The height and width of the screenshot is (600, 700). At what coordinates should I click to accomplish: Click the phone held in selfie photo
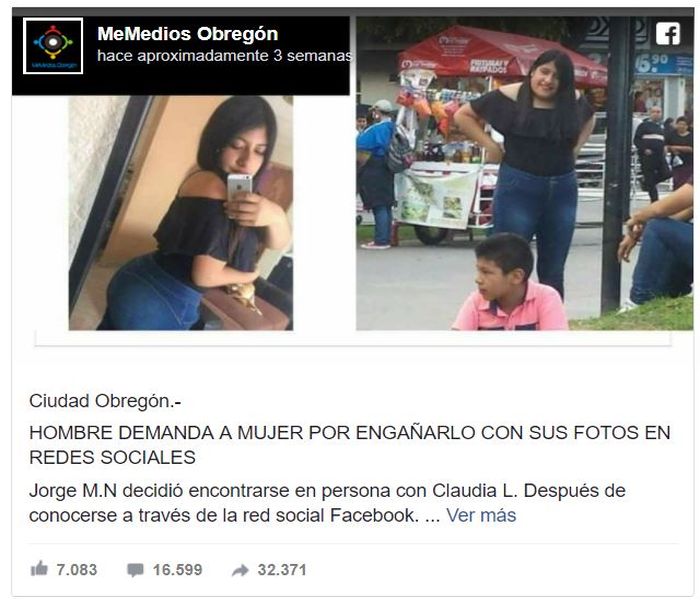pos(239,188)
